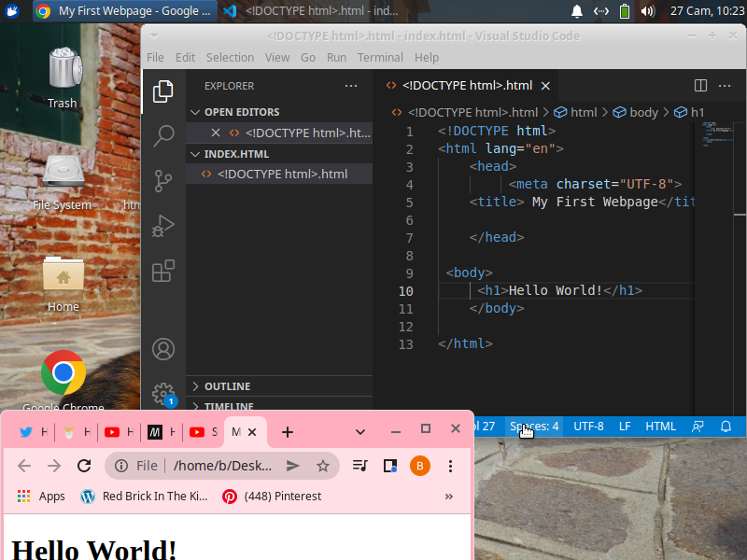Click the Chrome address bar

(222, 466)
